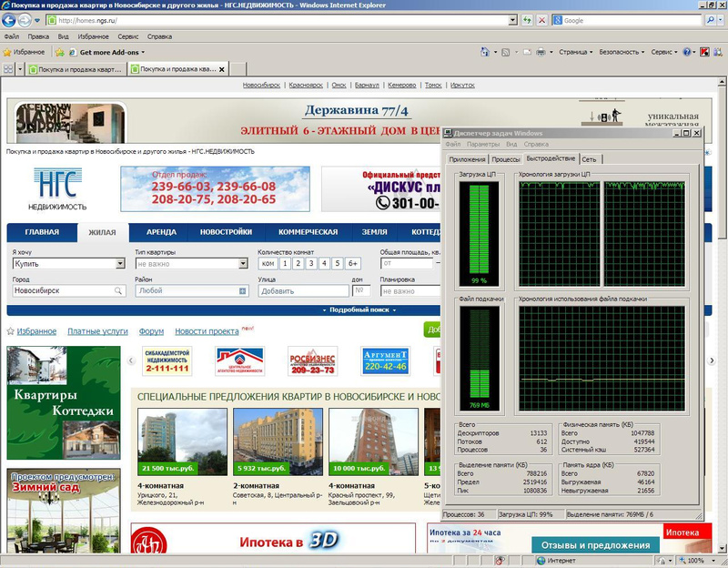Stop page loading with red X
Image resolution: width=728 pixels, height=568 pixels.
(541, 20)
